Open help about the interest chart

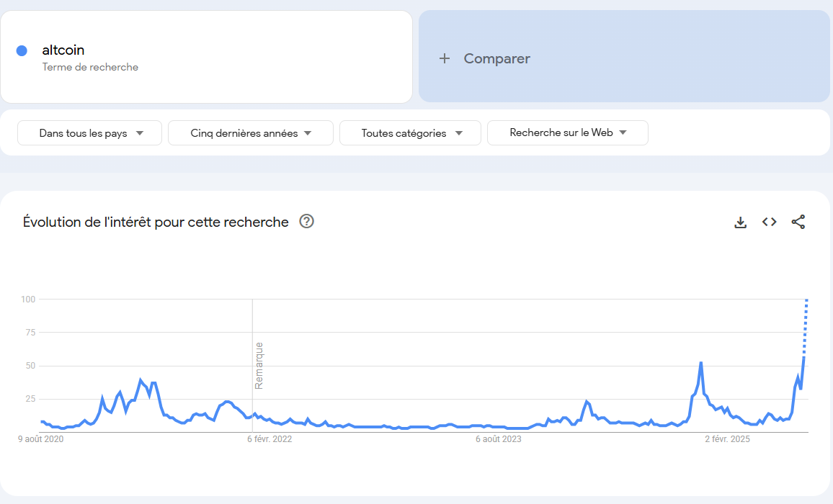[x=306, y=222]
